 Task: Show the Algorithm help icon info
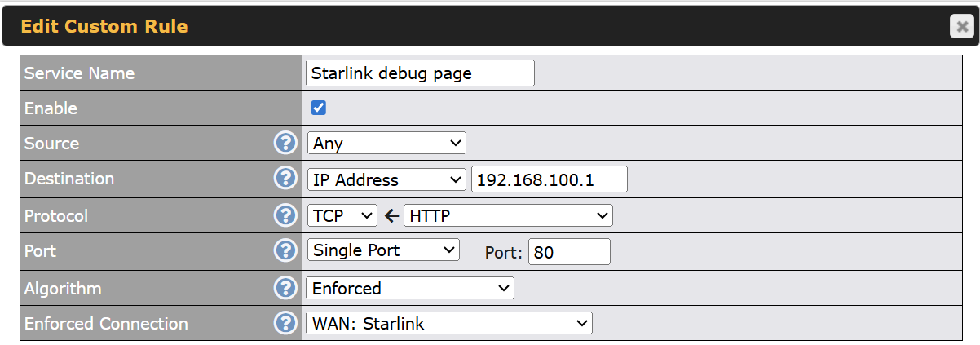(x=285, y=288)
